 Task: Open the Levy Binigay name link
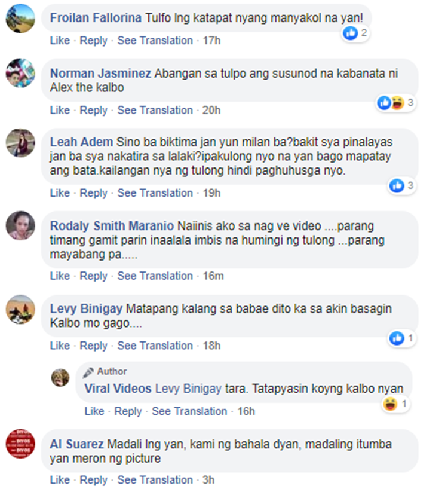coord(86,308)
